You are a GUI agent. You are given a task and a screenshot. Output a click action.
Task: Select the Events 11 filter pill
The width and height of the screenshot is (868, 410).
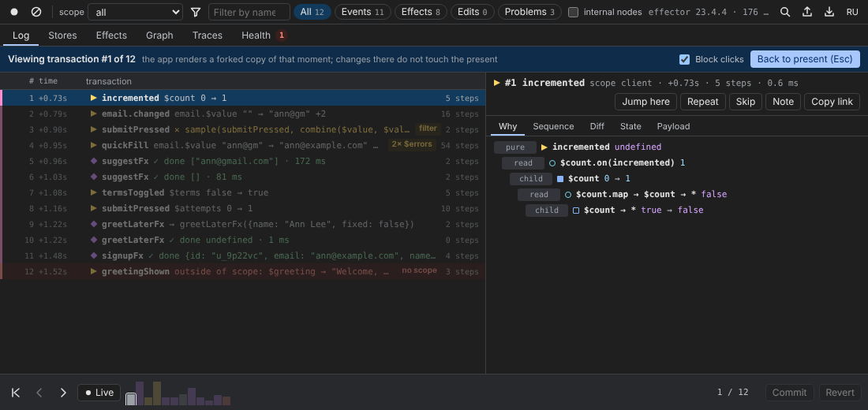tap(363, 12)
